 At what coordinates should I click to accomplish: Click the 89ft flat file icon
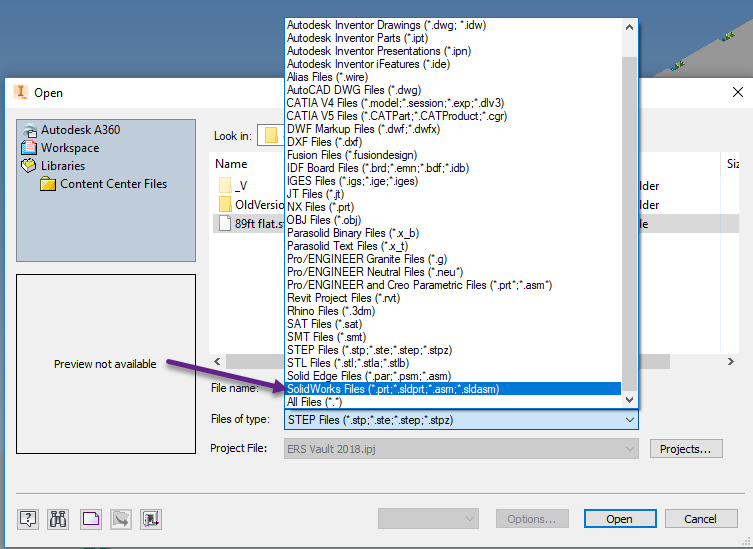pyautogui.click(x=225, y=223)
